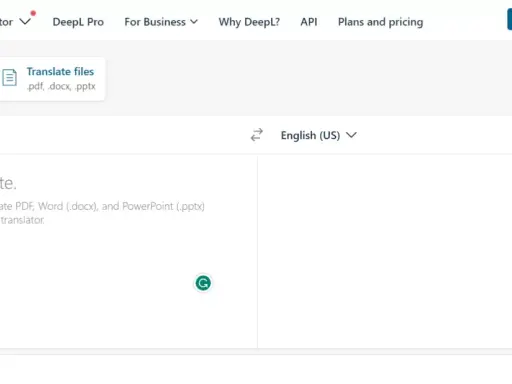The image size is (512, 384).
Task: Open the DeepL Pro link
Action: (x=78, y=22)
